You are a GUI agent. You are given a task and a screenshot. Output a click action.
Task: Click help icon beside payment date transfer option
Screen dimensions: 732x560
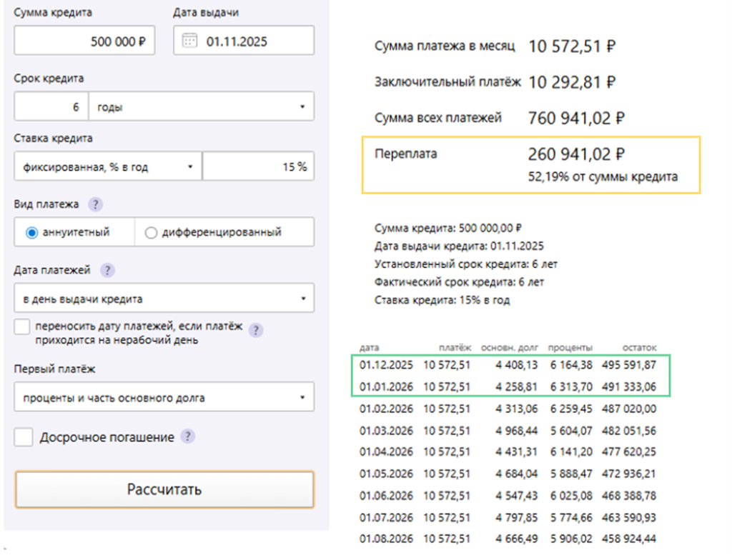(255, 330)
